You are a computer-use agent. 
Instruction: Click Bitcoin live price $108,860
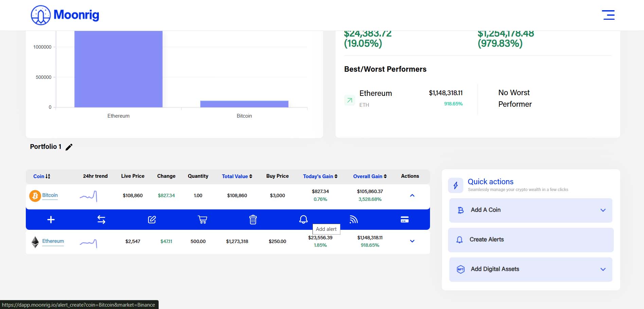133,195
